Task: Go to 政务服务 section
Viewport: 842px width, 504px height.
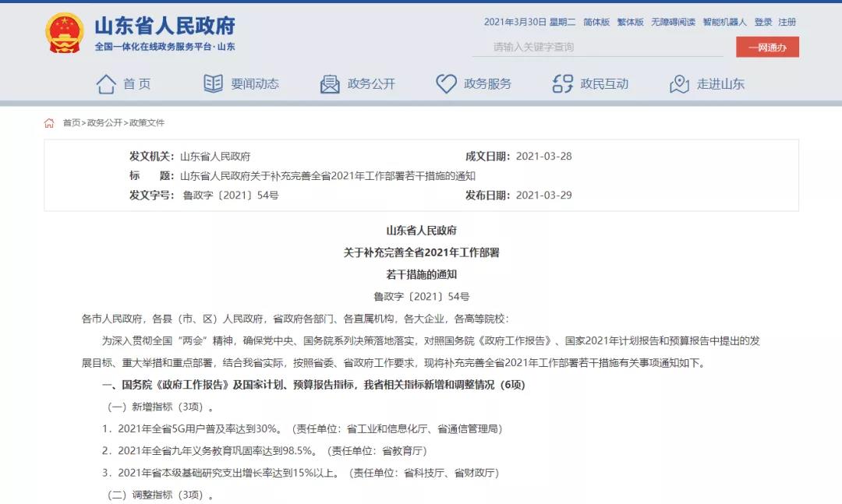Action: pos(487,84)
